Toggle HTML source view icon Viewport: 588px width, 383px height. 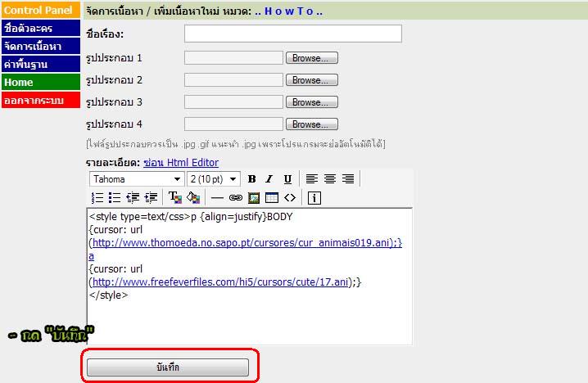coord(290,197)
